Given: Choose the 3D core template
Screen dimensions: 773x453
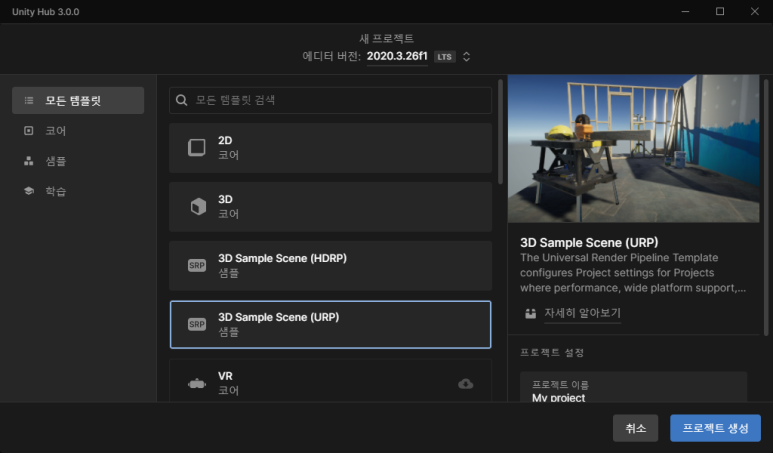Looking at the screenshot, I should 330,207.
